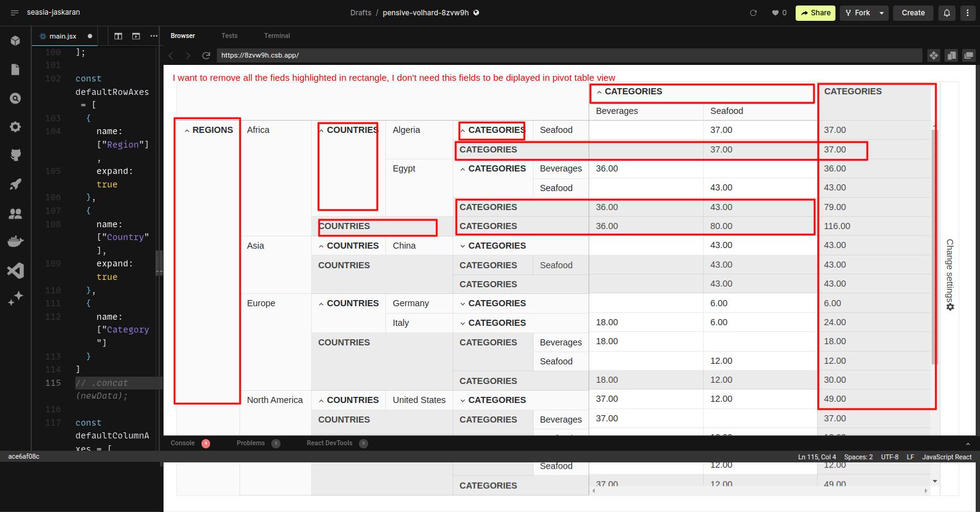
Task: Click the Create button
Action: (913, 13)
